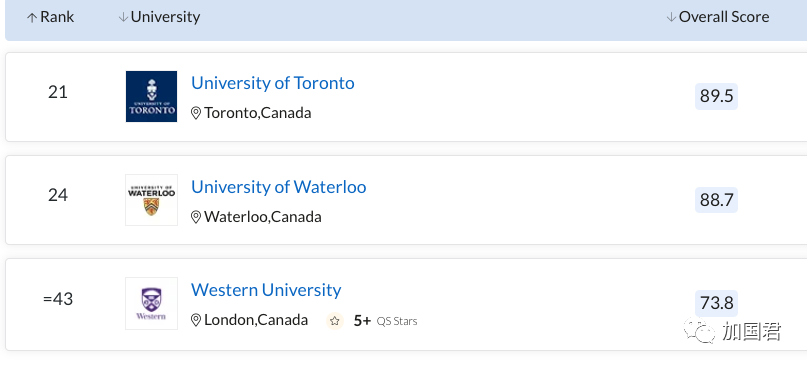Click the location pin beside Waterloo,Canada
Viewport: 807px width, 366px height.
point(196,217)
